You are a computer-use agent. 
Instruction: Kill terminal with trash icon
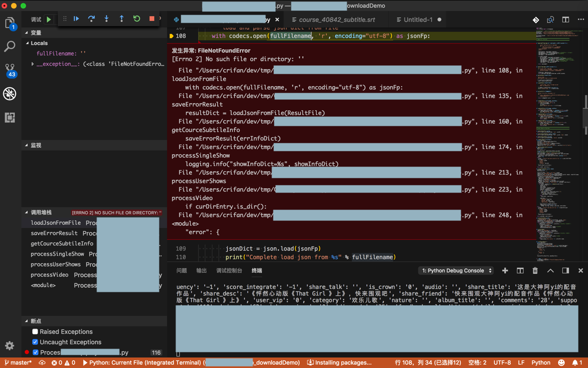click(535, 271)
